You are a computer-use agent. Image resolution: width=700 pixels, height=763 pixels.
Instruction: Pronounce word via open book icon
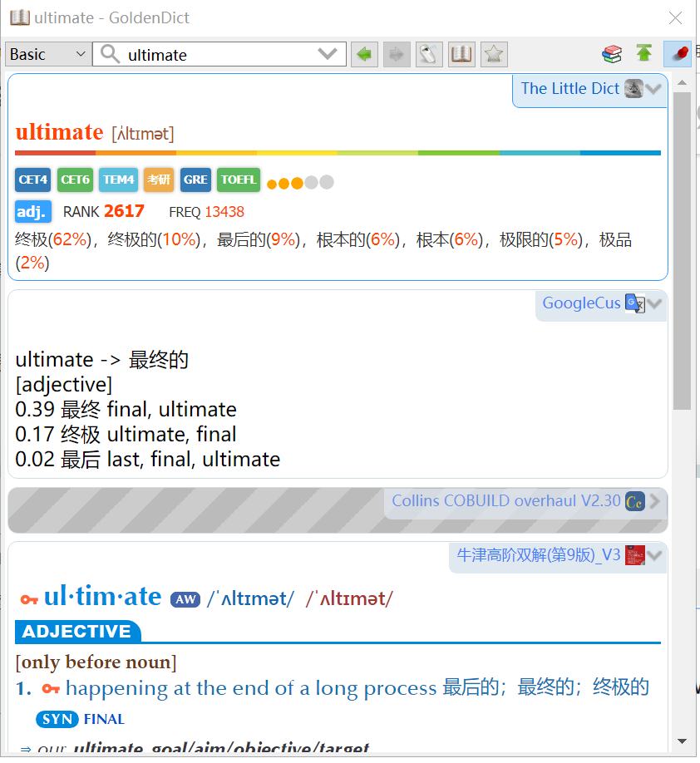click(461, 54)
